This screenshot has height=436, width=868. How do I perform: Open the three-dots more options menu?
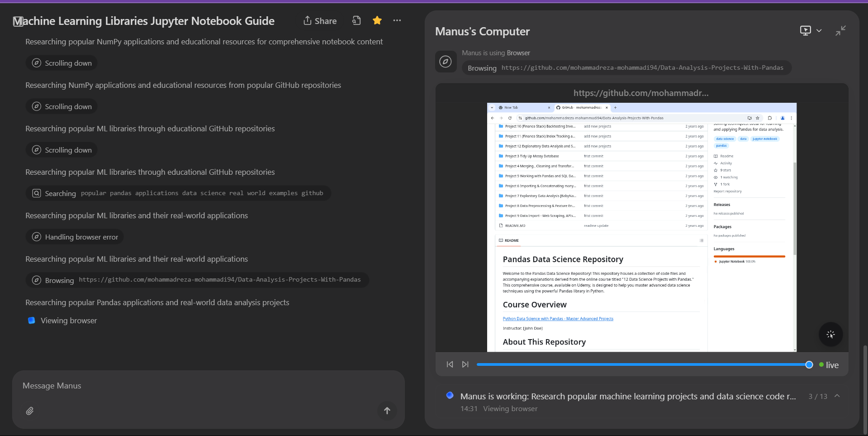[x=397, y=20]
